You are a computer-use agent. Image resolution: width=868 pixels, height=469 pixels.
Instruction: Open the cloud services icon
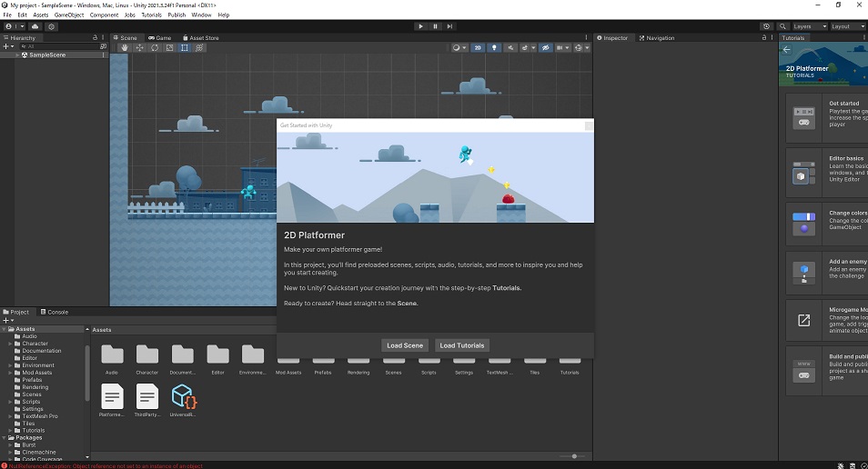click(35, 26)
